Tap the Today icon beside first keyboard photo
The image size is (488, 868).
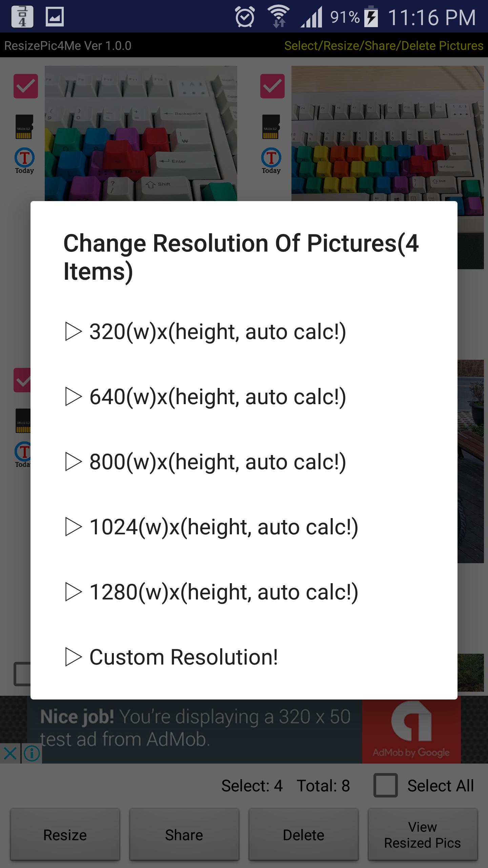point(24,161)
